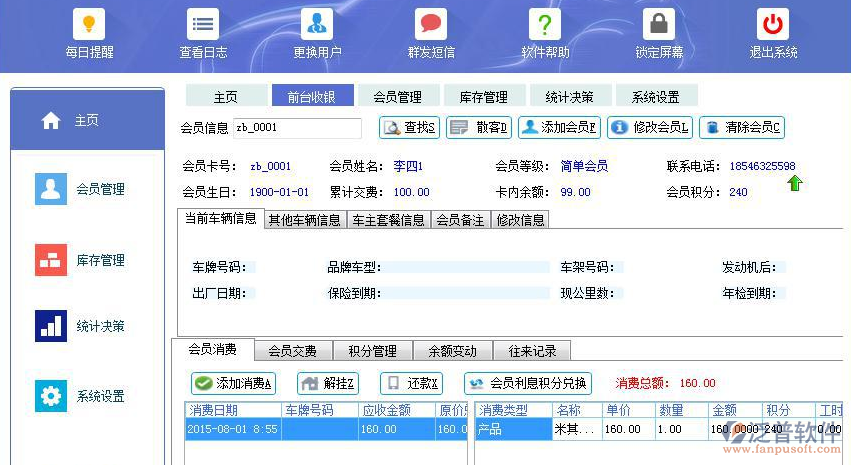Click the 会员信息 input field with zb_0001
Image resolution: width=851 pixels, height=465 pixels.
[297, 128]
